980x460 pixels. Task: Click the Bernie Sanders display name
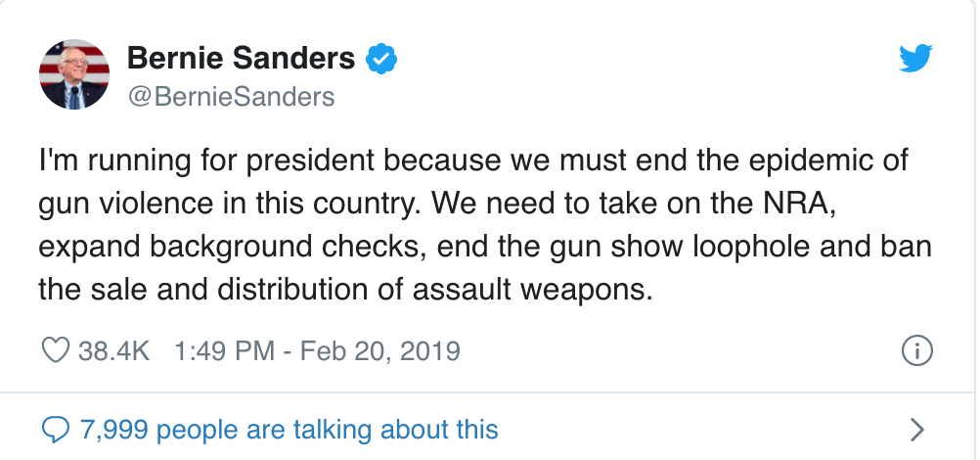241,60
